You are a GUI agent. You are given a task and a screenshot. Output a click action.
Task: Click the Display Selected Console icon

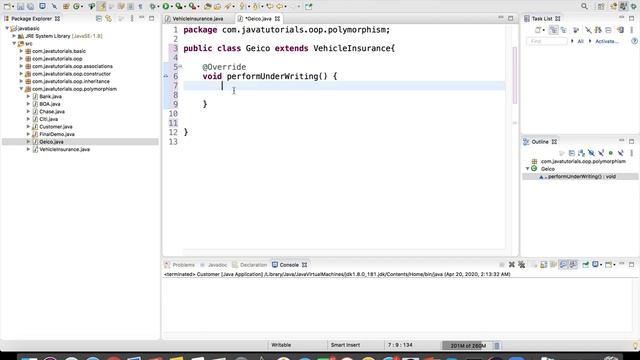(x=596, y=264)
